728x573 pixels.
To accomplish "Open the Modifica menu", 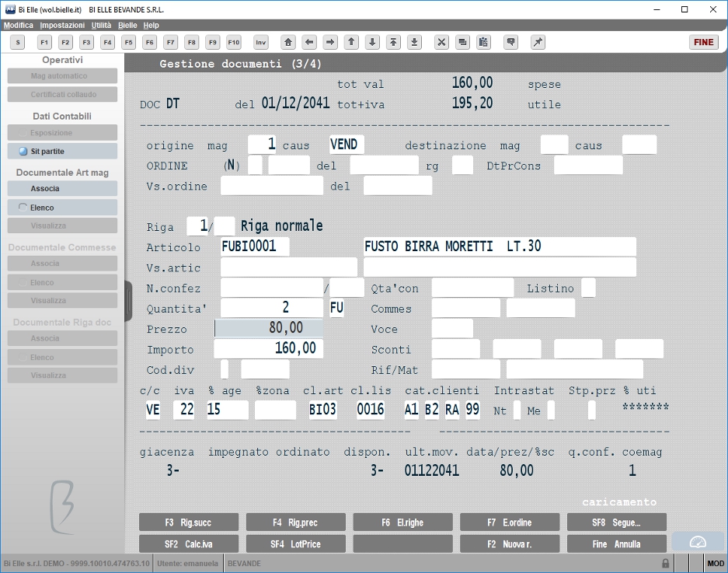I will pos(19,25).
